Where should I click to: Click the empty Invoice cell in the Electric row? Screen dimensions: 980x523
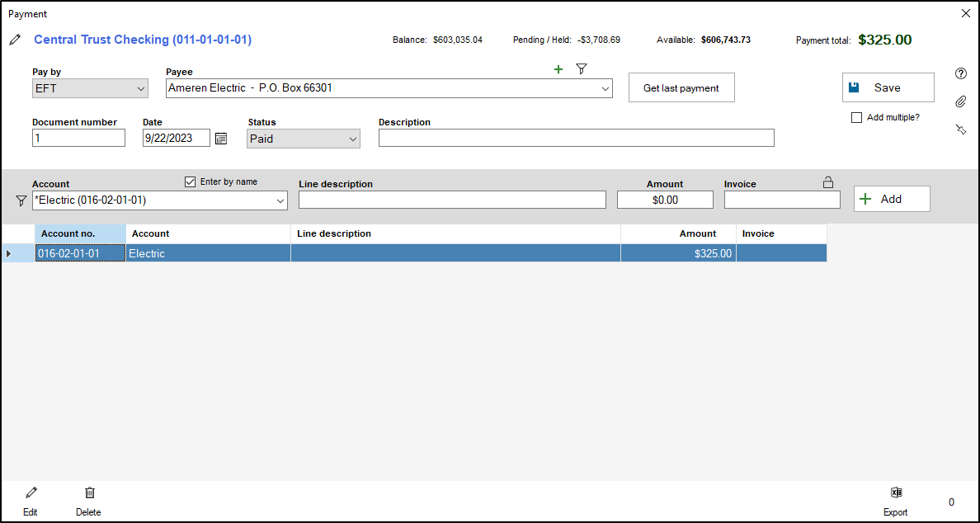coord(781,253)
